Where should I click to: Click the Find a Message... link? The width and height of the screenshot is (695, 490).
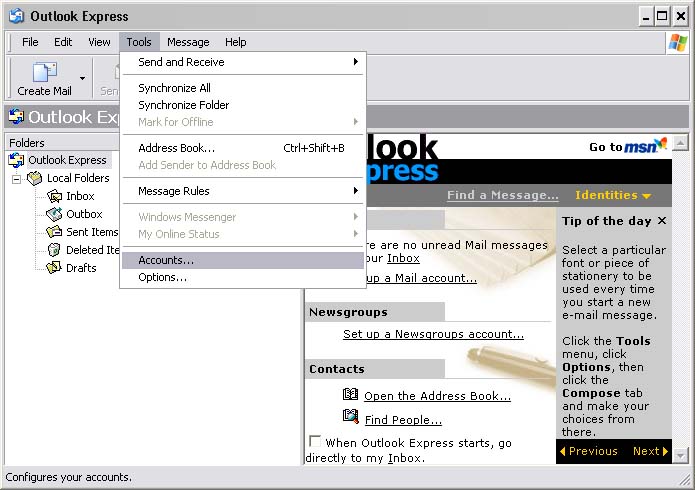(503, 195)
